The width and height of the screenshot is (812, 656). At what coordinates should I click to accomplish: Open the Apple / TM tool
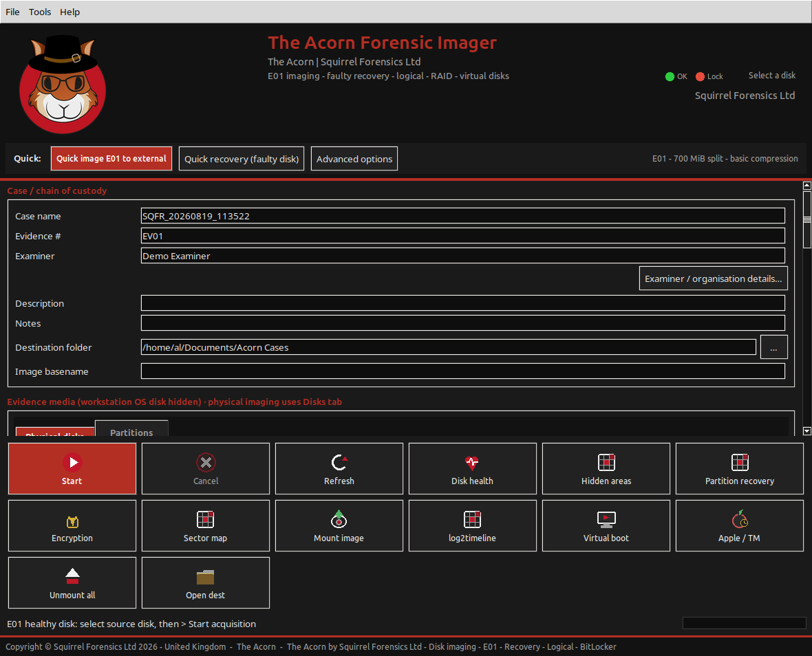740,525
